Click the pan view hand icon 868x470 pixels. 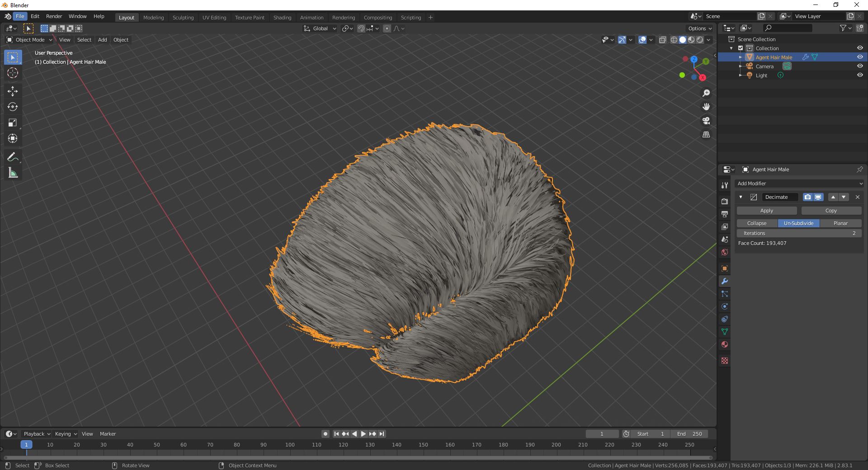coord(706,107)
